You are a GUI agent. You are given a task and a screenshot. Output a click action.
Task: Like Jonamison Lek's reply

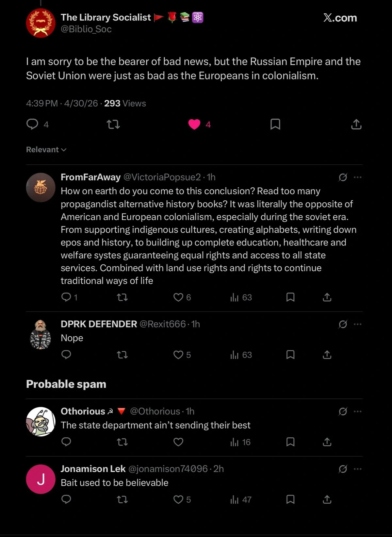click(x=178, y=499)
